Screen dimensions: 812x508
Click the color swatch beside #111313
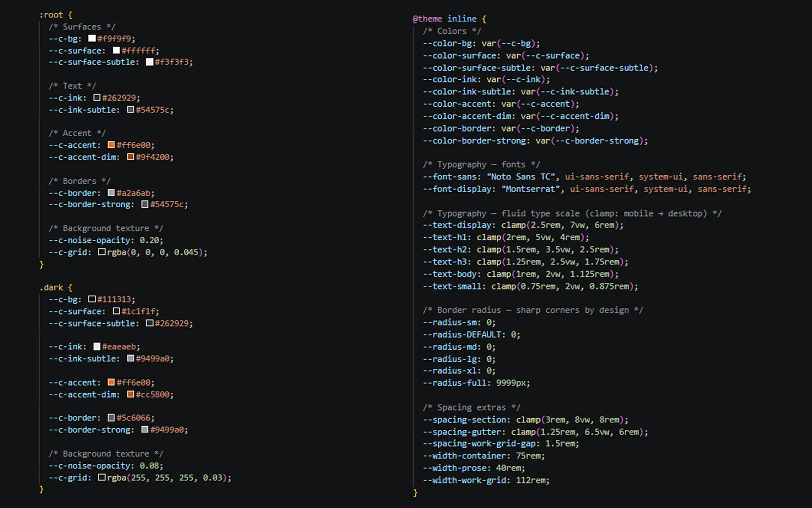tap(92, 299)
